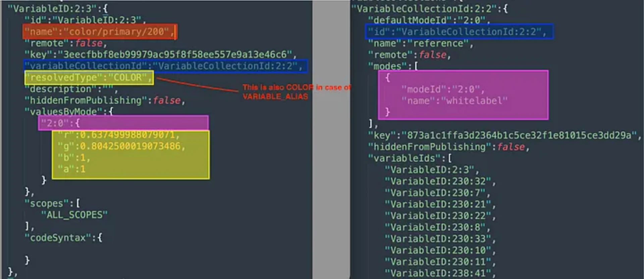
Task: Select "VariableID:2:3" in the variableIds list
Action: [x=432, y=170]
